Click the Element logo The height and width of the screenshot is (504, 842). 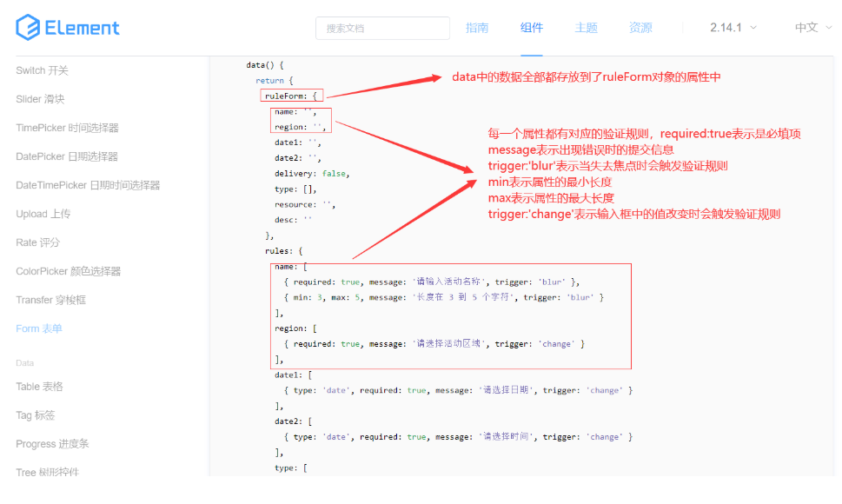pyautogui.click(x=68, y=28)
